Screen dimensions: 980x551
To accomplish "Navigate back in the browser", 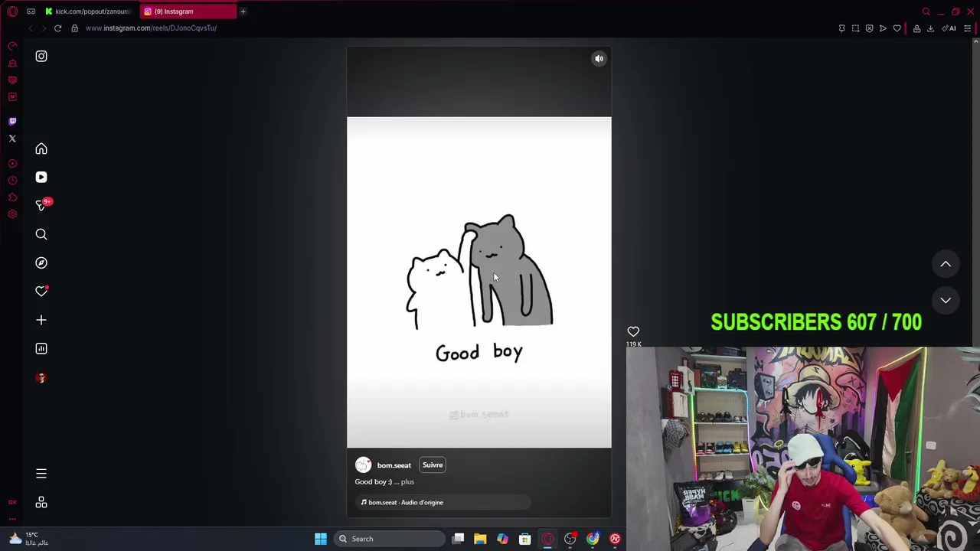I will [31, 28].
